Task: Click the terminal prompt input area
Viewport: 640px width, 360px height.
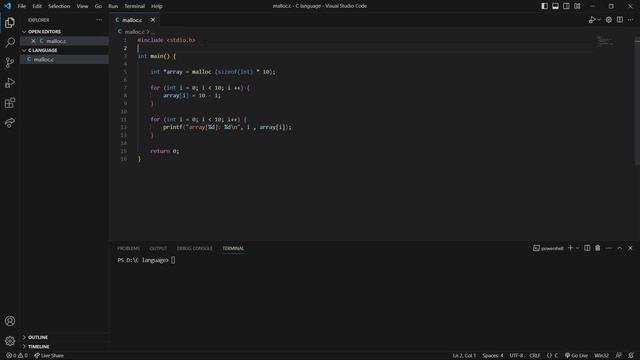Action: (x=173, y=260)
